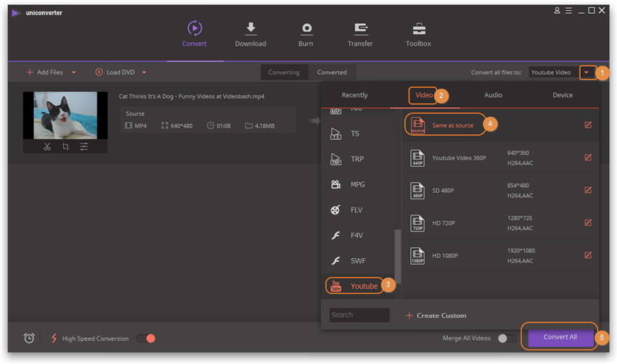Choose the HD 720P preset
617x364 pixels.
[x=499, y=223]
